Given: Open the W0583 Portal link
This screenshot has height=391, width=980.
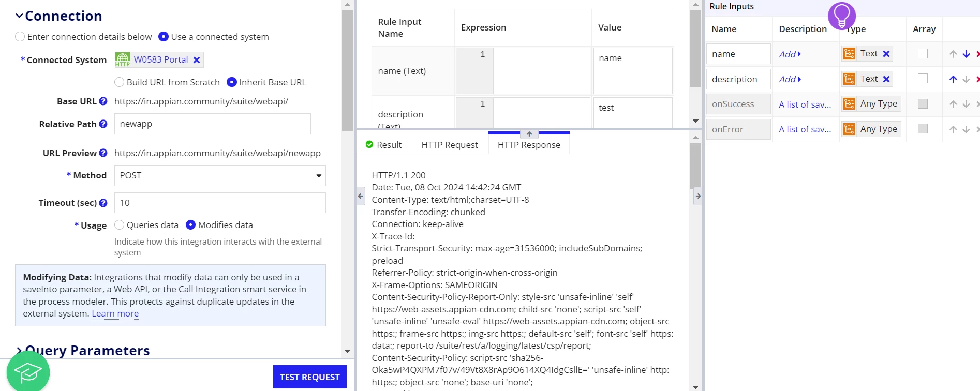Looking at the screenshot, I should [x=161, y=59].
